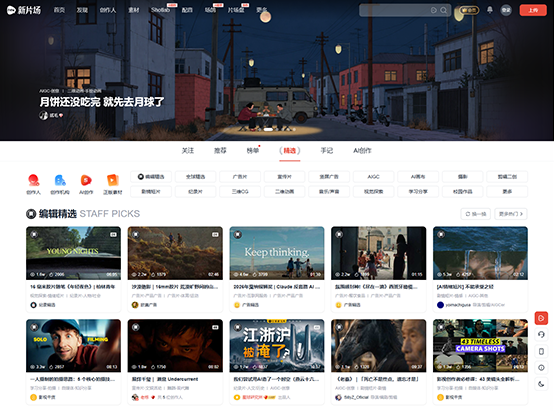Open the 43 Timeless Camera Shots thumbnail
The image size is (554, 415).
tap(480, 346)
